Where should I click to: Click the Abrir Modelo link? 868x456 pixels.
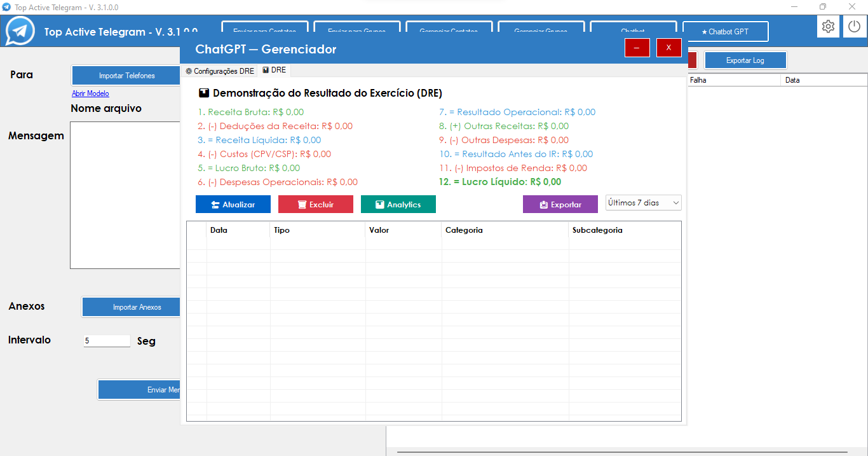click(x=90, y=93)
